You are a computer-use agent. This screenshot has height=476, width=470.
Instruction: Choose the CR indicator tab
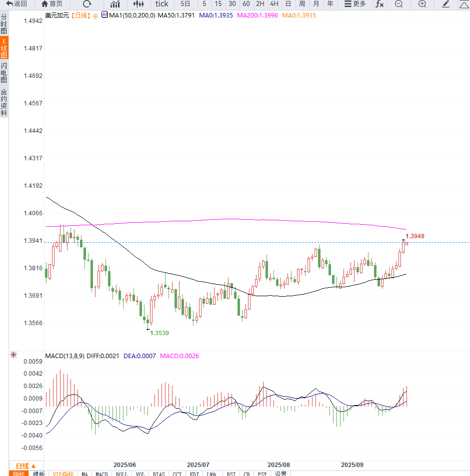pos(246,474)
